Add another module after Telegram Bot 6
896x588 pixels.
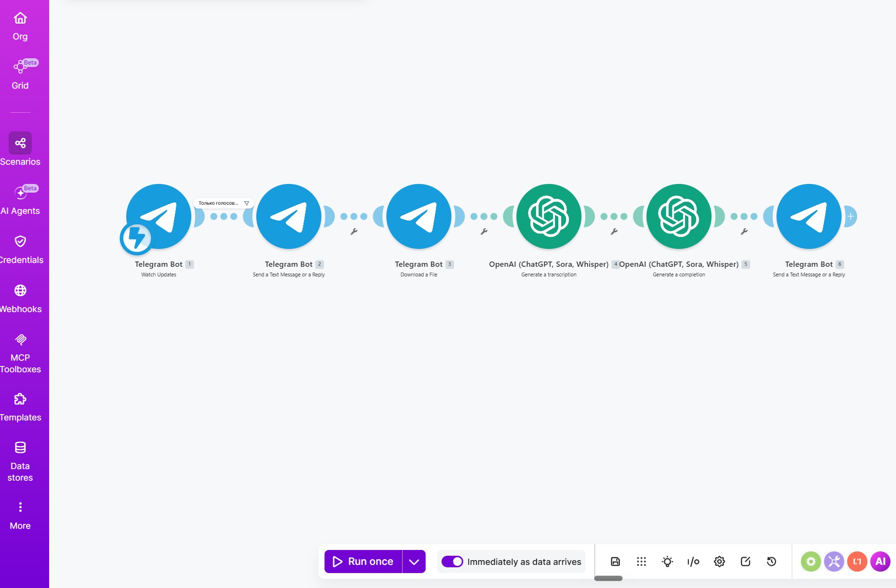tap(851, 216)
